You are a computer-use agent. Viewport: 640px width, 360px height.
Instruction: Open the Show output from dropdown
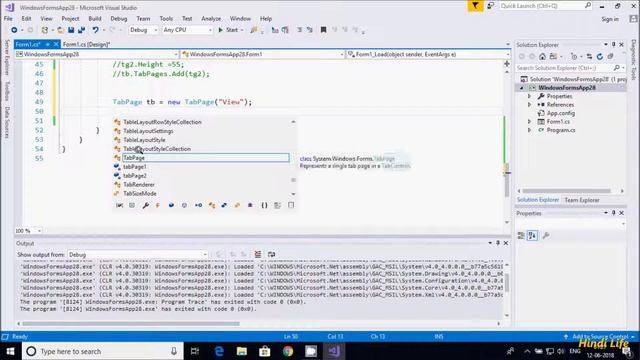138,254
